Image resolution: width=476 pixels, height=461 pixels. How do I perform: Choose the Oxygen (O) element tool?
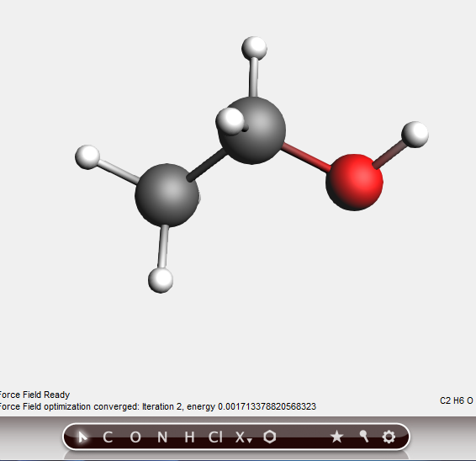click(135, 437)
